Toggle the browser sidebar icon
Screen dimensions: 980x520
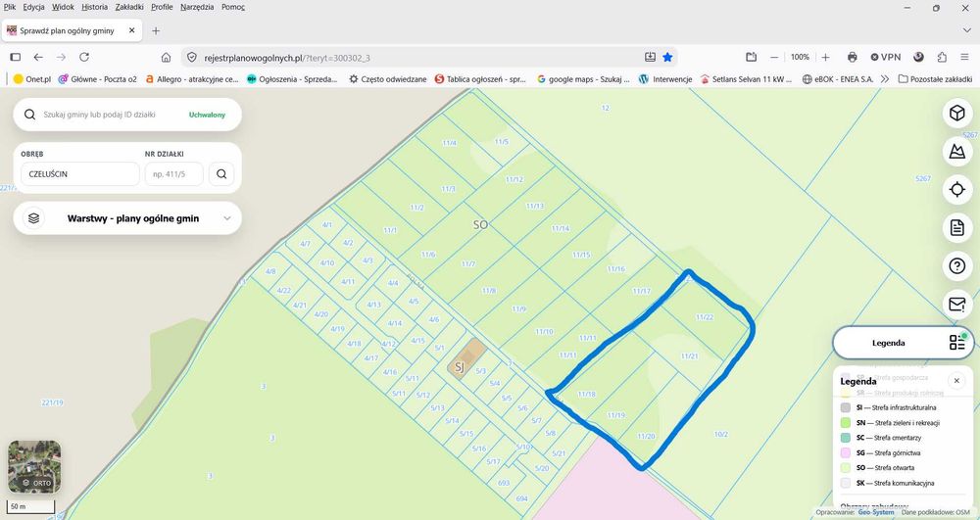pos(16,57)
